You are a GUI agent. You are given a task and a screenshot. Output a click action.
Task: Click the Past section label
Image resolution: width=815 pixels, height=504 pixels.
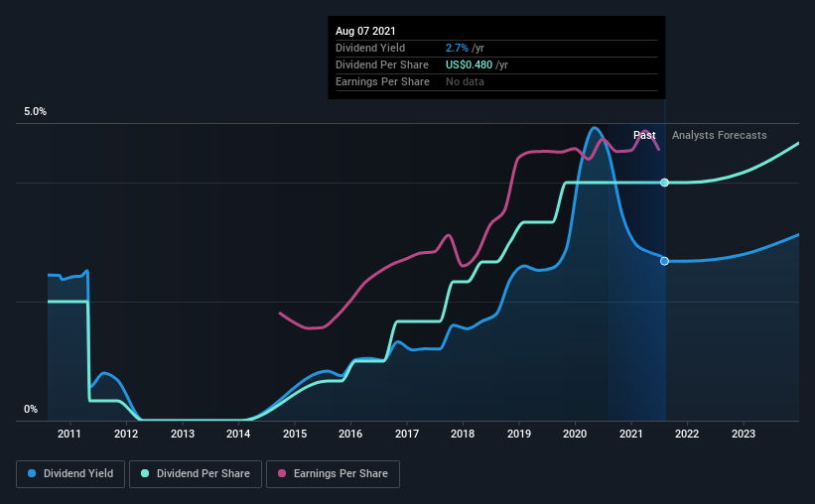[644, 135]
